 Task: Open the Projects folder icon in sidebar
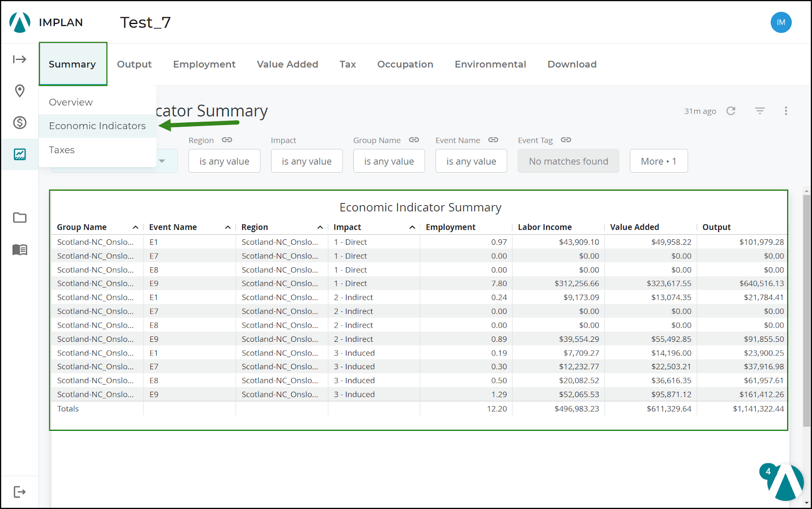pyautogui.click(x=19, y=217)
